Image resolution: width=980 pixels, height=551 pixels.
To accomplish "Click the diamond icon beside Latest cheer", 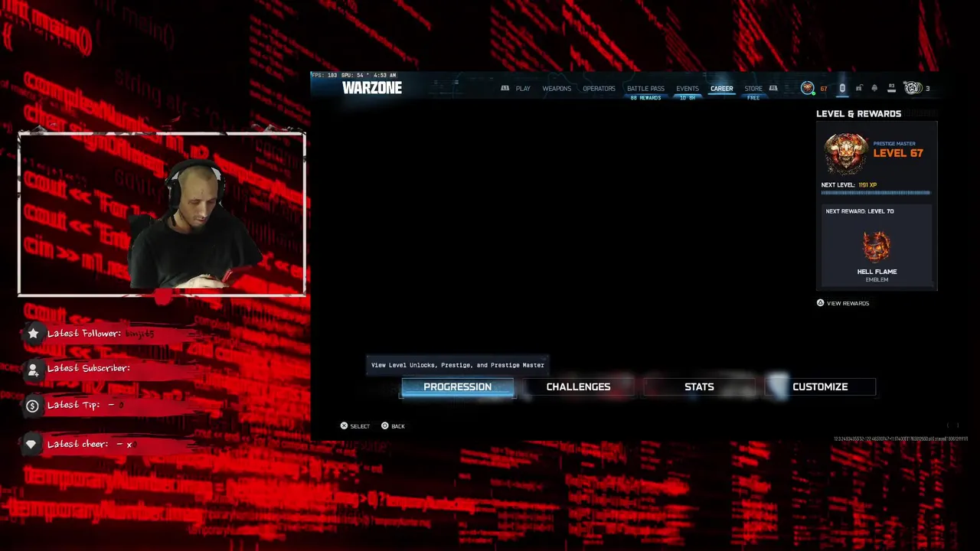I will 31,444.
